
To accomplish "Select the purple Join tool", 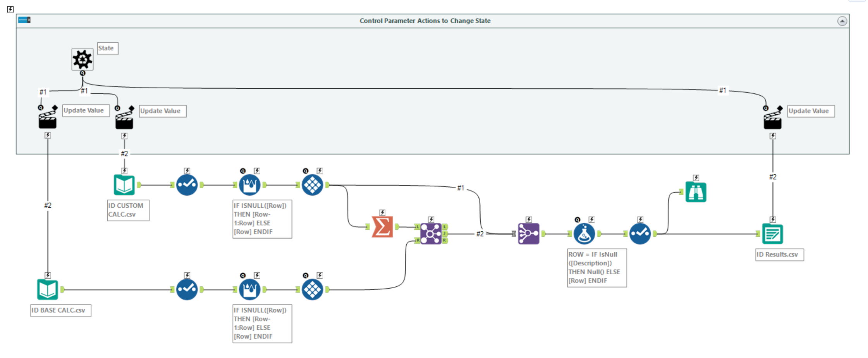I will pyautogui.click(x=431, y=234).
